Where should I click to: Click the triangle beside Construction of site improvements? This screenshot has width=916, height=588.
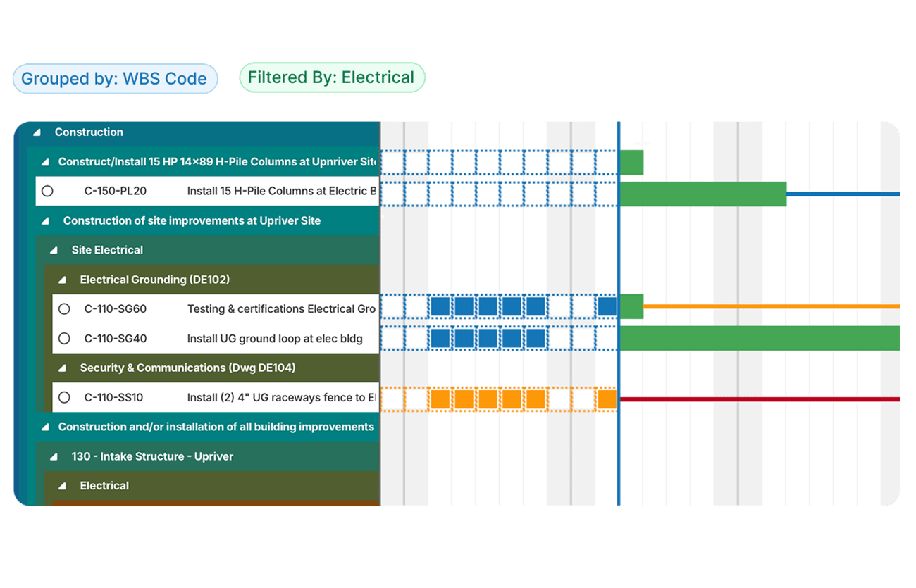[45, 220]
